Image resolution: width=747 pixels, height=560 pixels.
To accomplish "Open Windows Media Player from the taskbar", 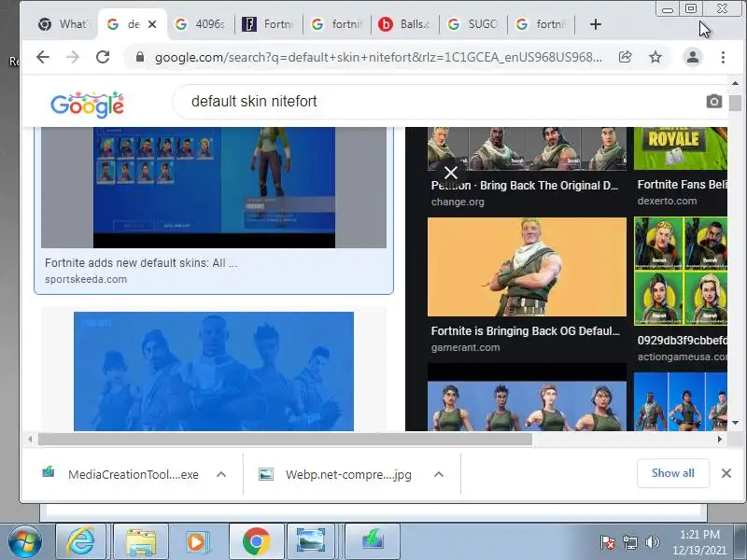I will (x=197, y=541).
